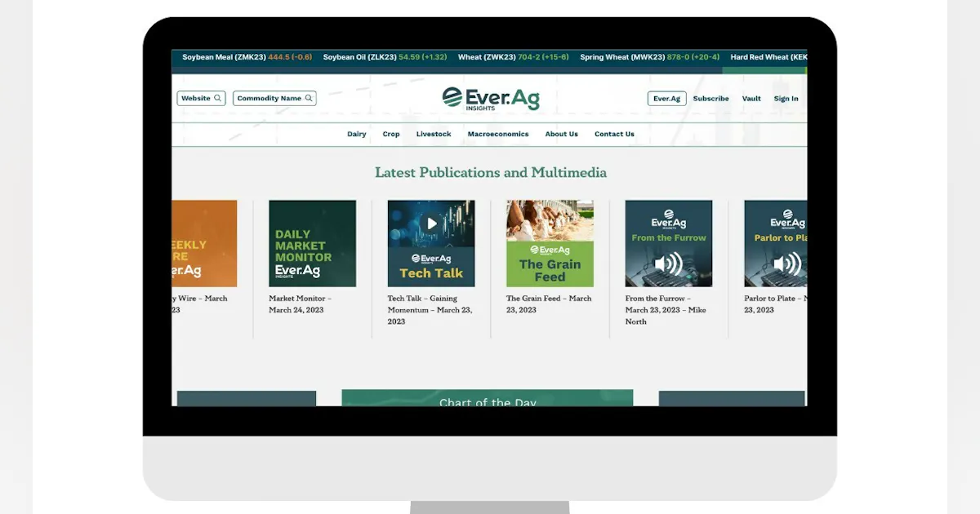This screenshot has width=980, height=514.
Task: Click Soybean Meal (ZMK23) ticker entry
Action: click(x=247, y=57)
